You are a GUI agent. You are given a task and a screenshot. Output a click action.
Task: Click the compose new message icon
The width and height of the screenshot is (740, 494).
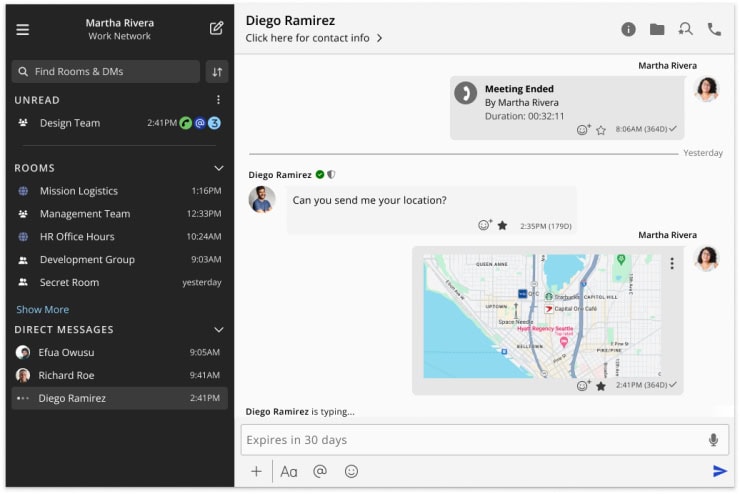click(x=216, y=28)
